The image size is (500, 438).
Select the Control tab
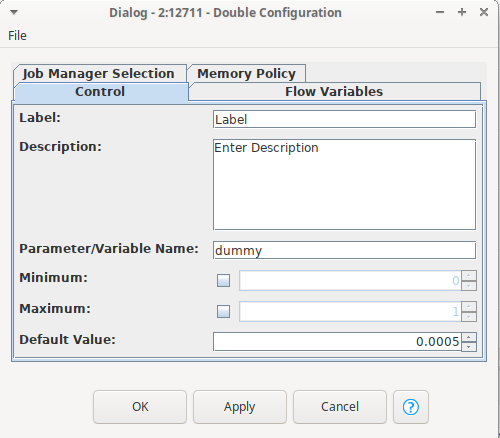(x=100, y=92)
